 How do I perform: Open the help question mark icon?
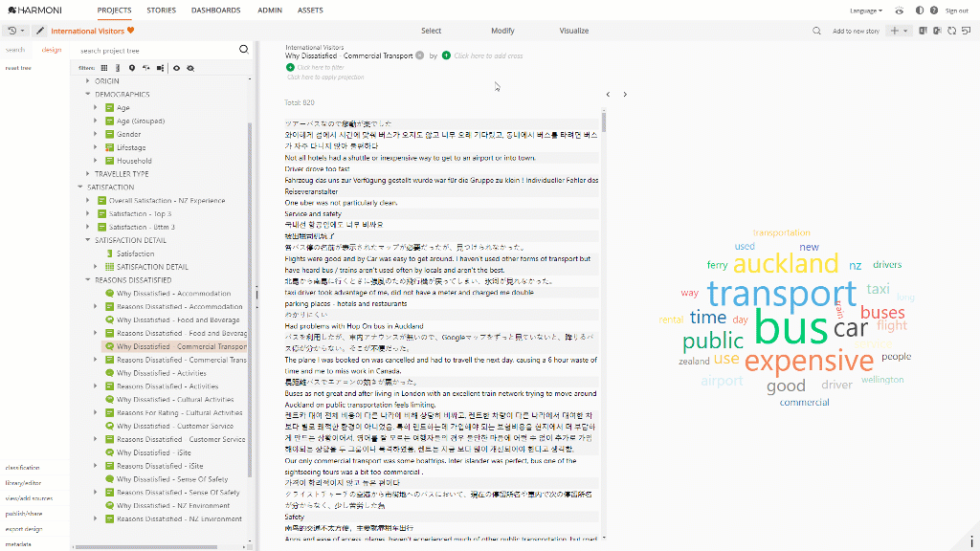click(x=934, y=11)
